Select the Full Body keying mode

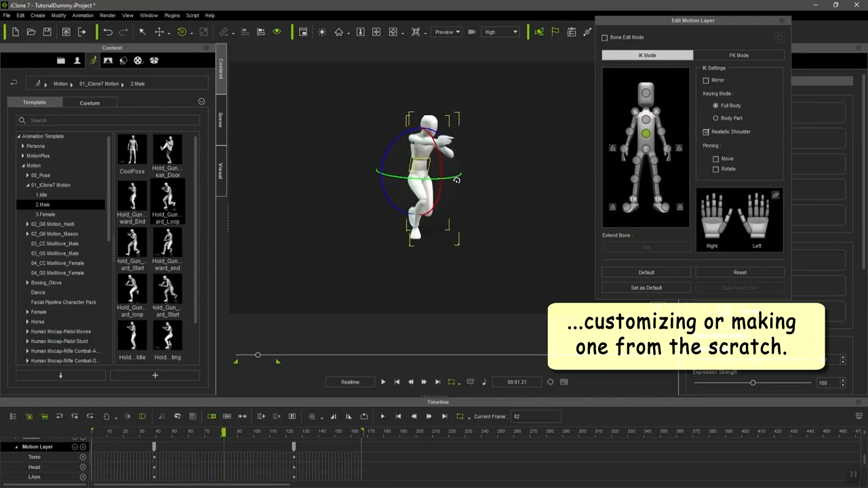click(715, 106)
